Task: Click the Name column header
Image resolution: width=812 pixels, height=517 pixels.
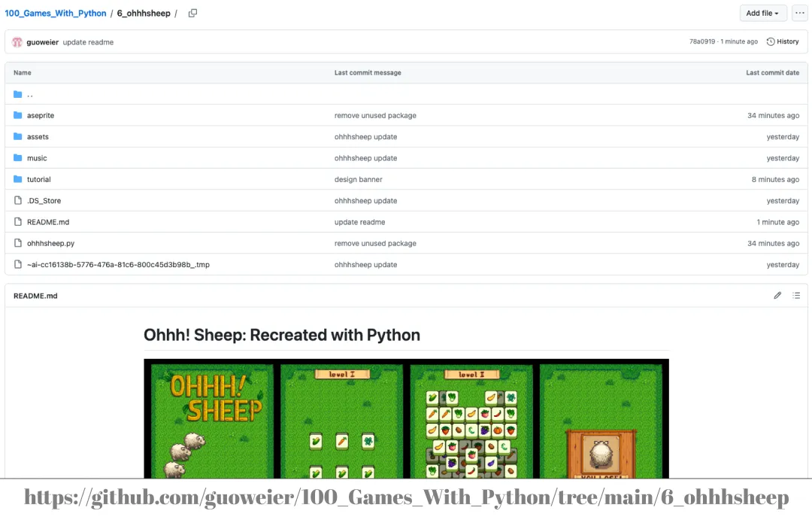Action: (23, 73)
